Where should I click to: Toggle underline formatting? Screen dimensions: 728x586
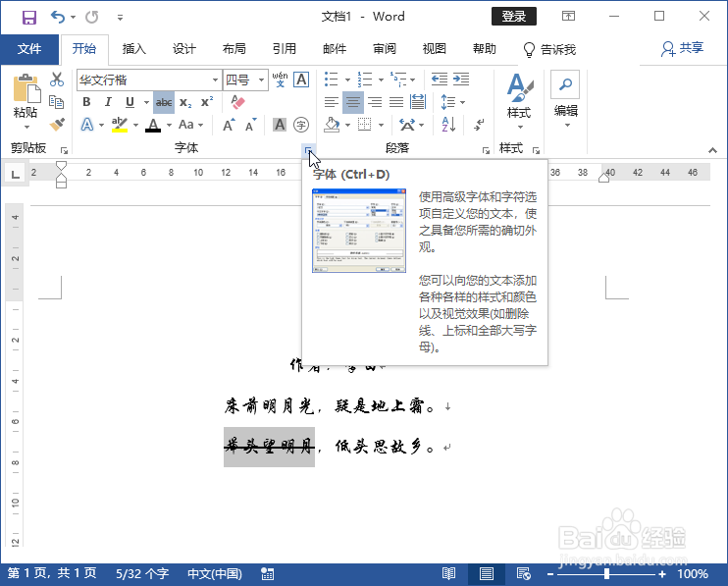130,102
